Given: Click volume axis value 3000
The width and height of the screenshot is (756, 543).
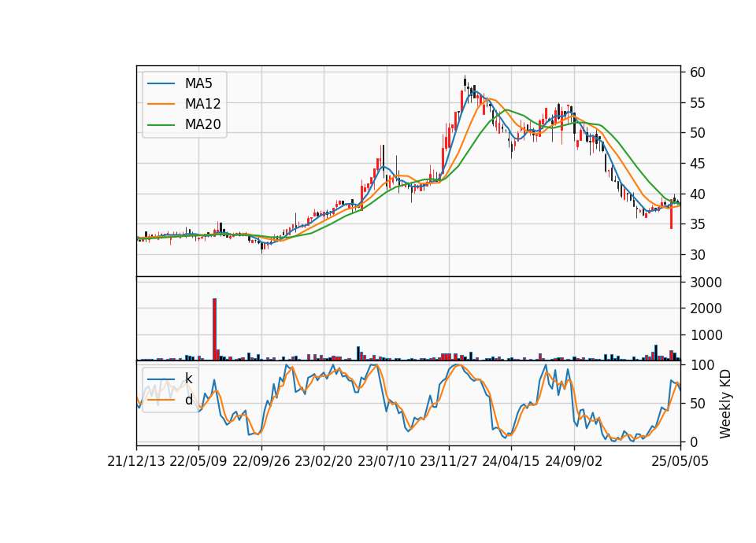Looking at the screenshot, I should click(x=706, y=283).
